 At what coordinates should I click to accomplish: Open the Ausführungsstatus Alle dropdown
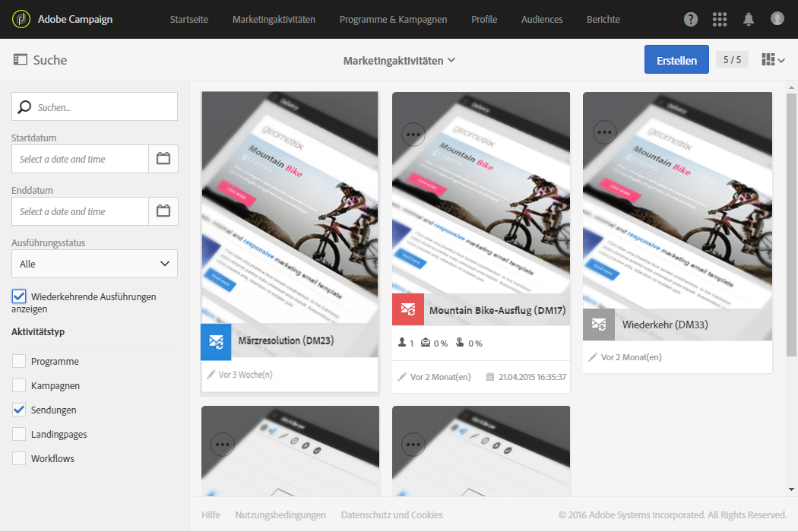95,264
